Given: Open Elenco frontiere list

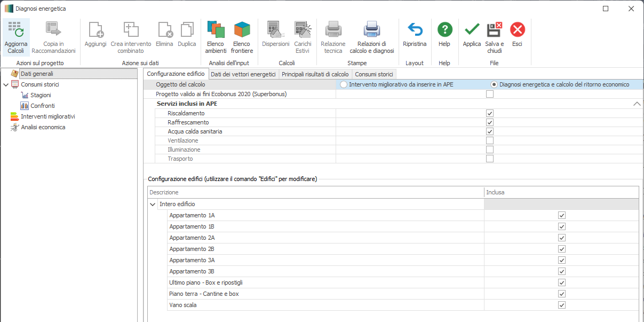Looking at the screenshot, I should [x=242, y=29].
